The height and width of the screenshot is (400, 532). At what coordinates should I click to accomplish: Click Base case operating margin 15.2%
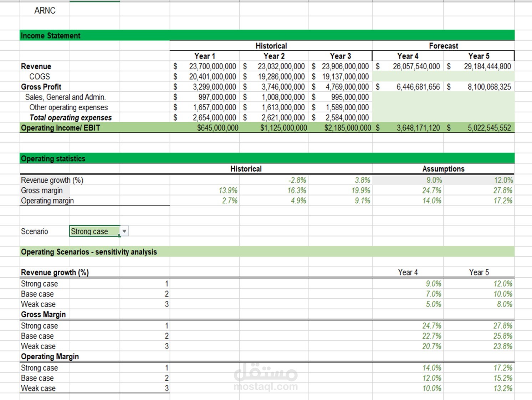point(503,378)
